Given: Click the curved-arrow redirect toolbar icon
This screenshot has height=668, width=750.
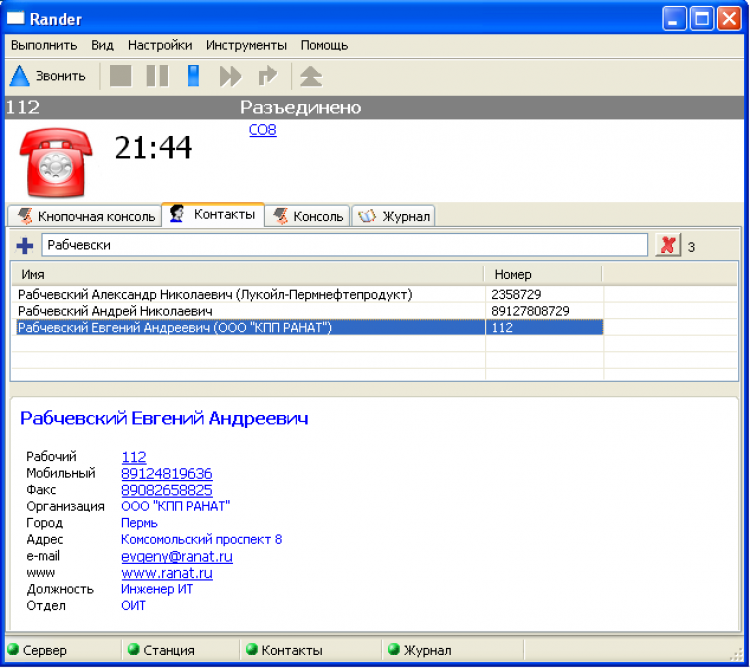Looking at the screenshot, I should click(268, 76).
